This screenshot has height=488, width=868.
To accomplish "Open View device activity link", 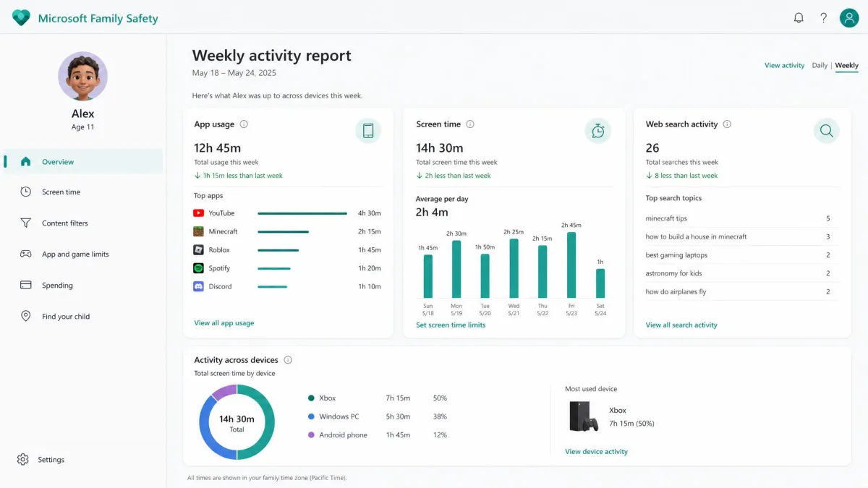I will [596, 451].
